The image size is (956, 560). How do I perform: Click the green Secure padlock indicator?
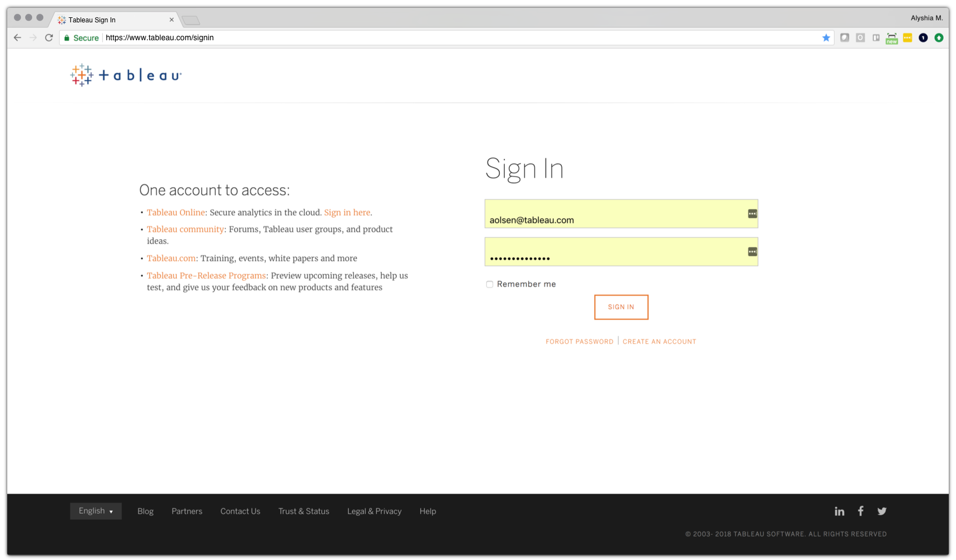(82, 37)
